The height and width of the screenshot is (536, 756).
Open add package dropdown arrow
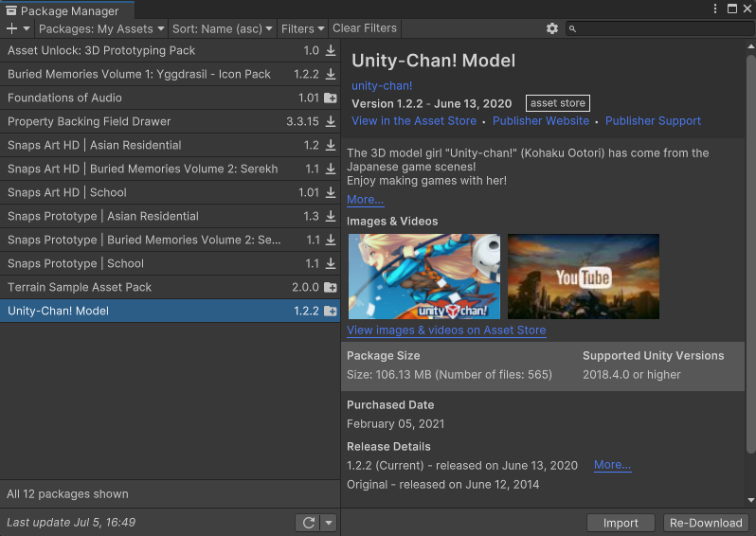pos(27,28)
